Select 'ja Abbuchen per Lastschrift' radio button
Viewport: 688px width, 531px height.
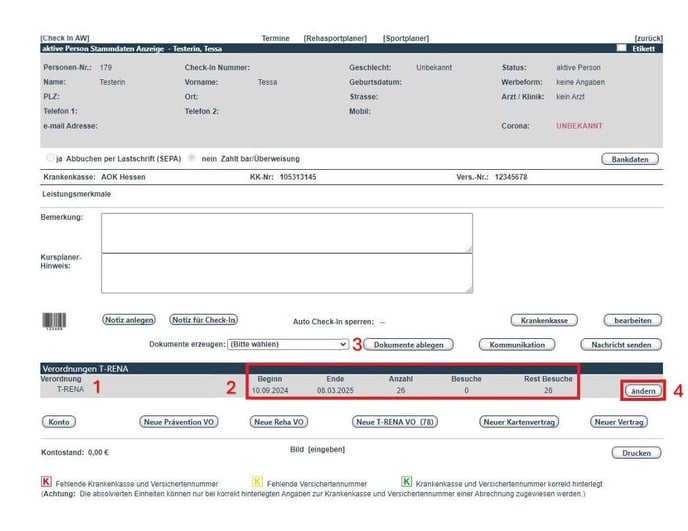[49, 158]
